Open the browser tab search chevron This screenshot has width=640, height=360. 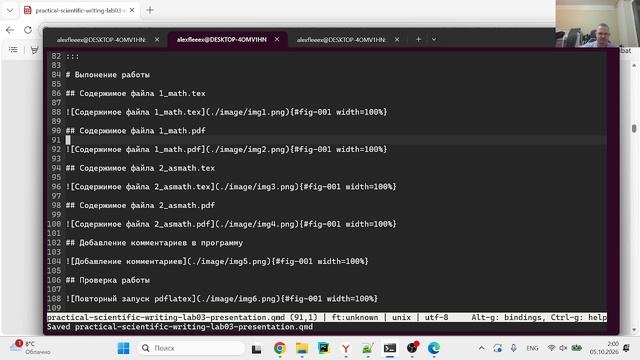(x=10, y=10)
